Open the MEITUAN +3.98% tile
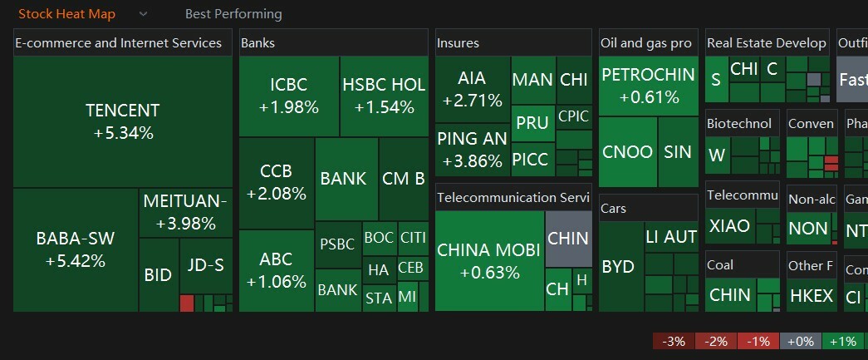 (x=185, y=212)
